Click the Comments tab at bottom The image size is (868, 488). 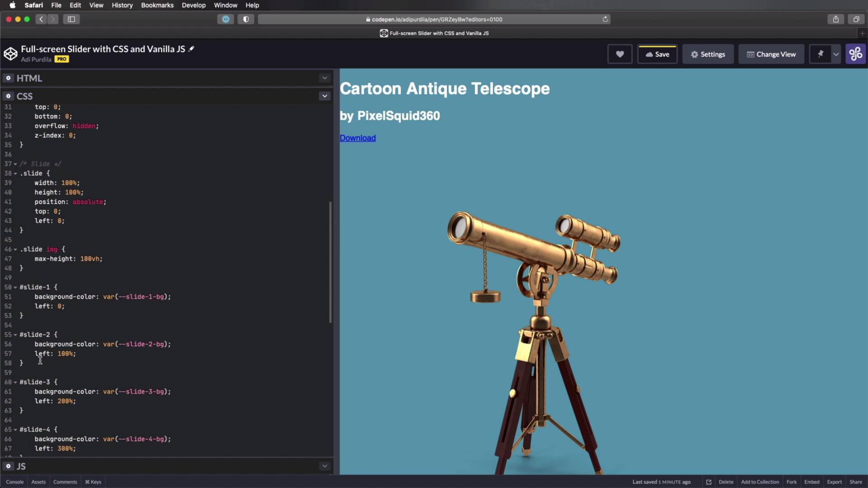pos(65,481)
